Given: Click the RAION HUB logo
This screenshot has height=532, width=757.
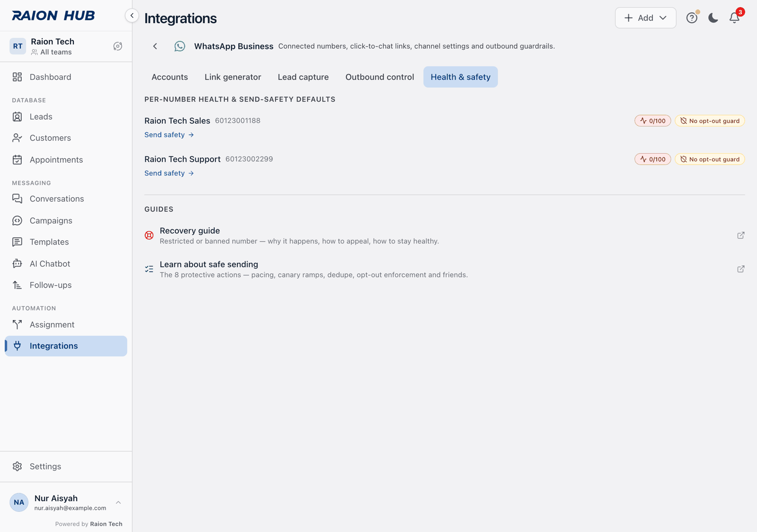Looking at the screenshot, I should (x=53, y=16).
